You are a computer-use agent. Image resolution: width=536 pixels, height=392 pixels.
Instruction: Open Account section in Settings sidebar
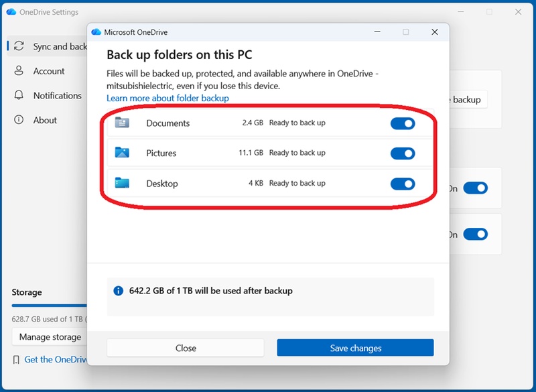click(x=47, y=71)
